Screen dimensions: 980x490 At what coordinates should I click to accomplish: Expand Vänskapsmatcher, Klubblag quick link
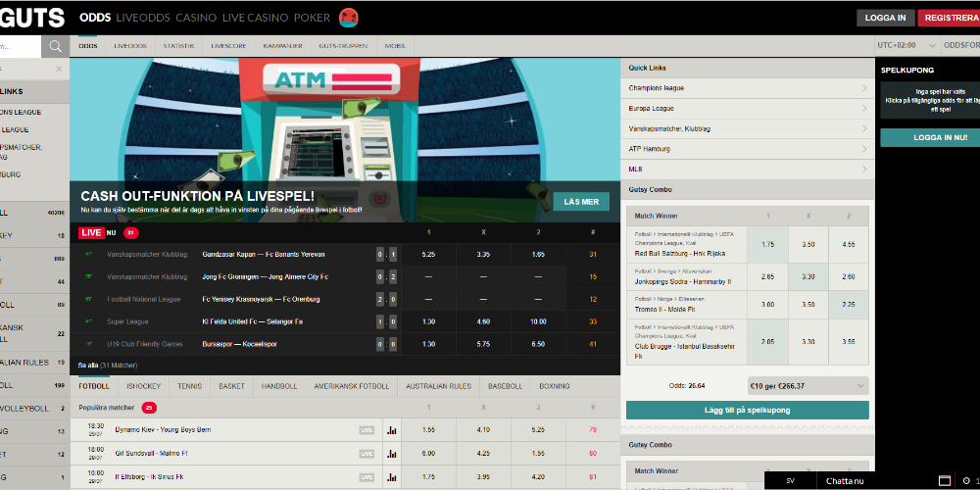[748, 128]
